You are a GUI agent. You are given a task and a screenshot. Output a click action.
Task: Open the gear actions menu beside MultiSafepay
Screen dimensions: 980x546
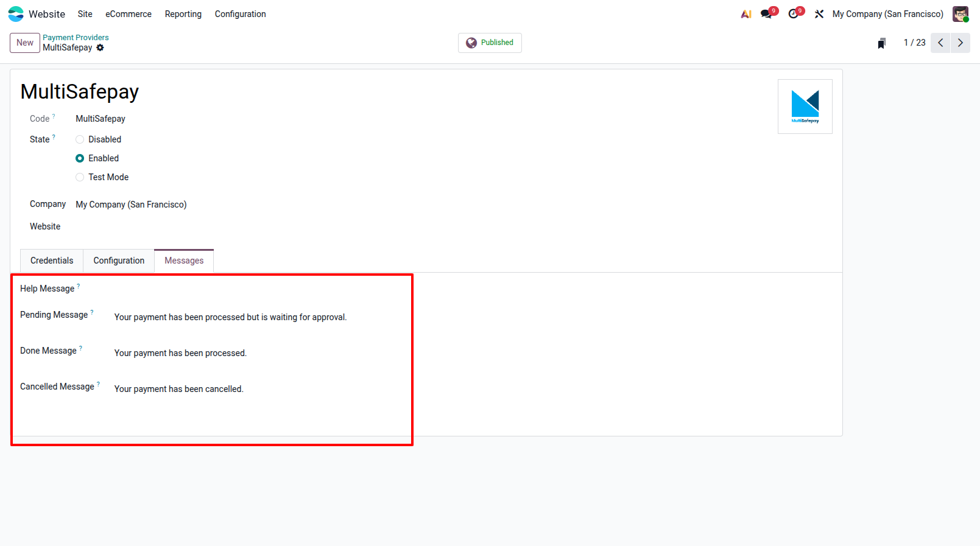pos(100,47)
